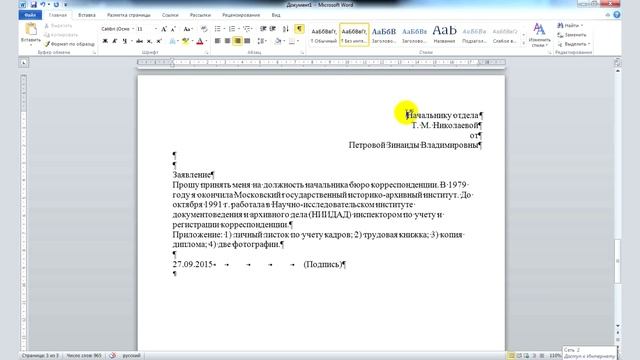The image size is (640, 360).
Task: Switch to the Вид tab
Action: pyautogui.click(x=276, y=15)
